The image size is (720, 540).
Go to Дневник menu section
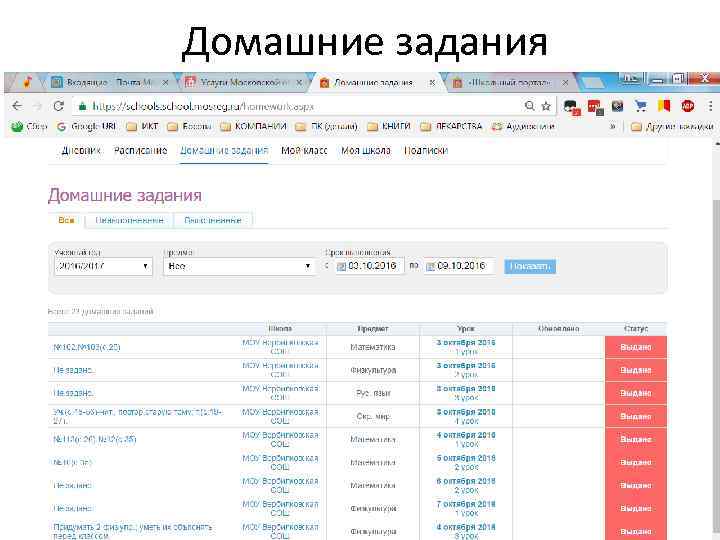(81, 151)
